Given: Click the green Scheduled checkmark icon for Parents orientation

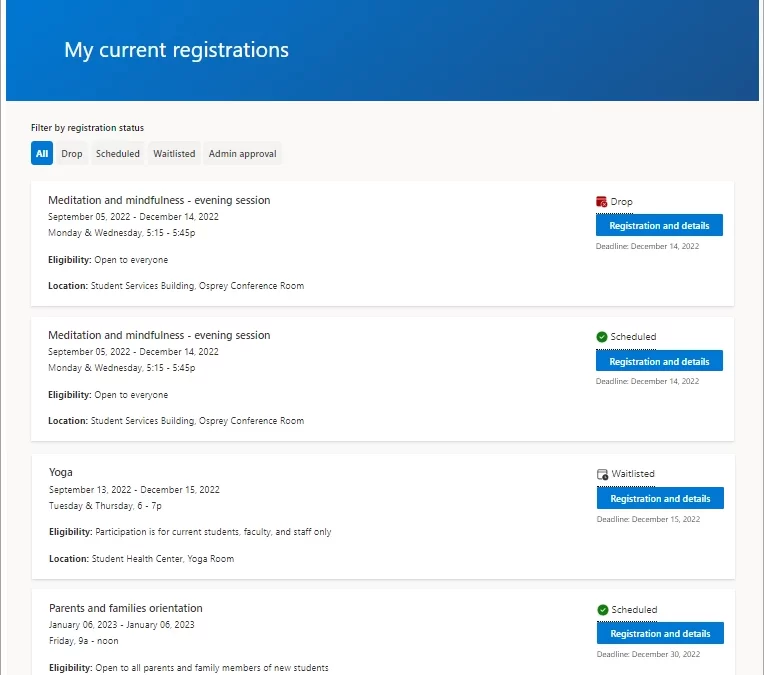Looking at the screenshot, I should [x=603, y=610].
